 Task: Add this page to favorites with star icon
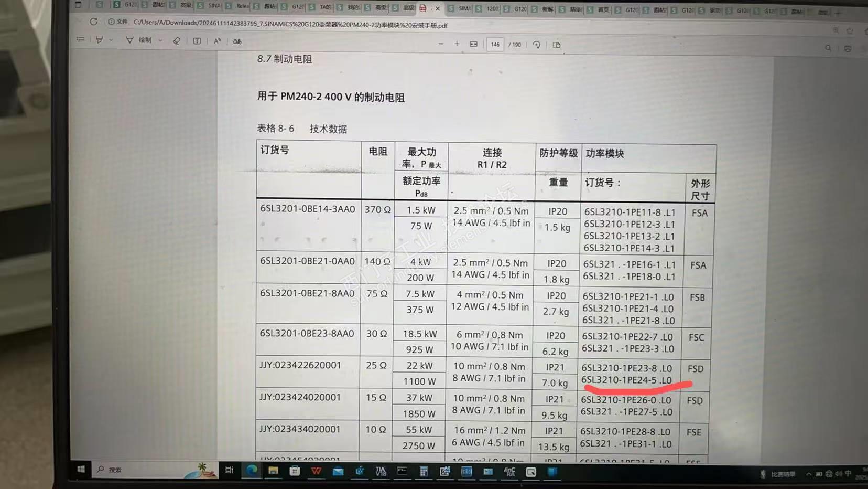pyautogui.click(x=850, y=31)
